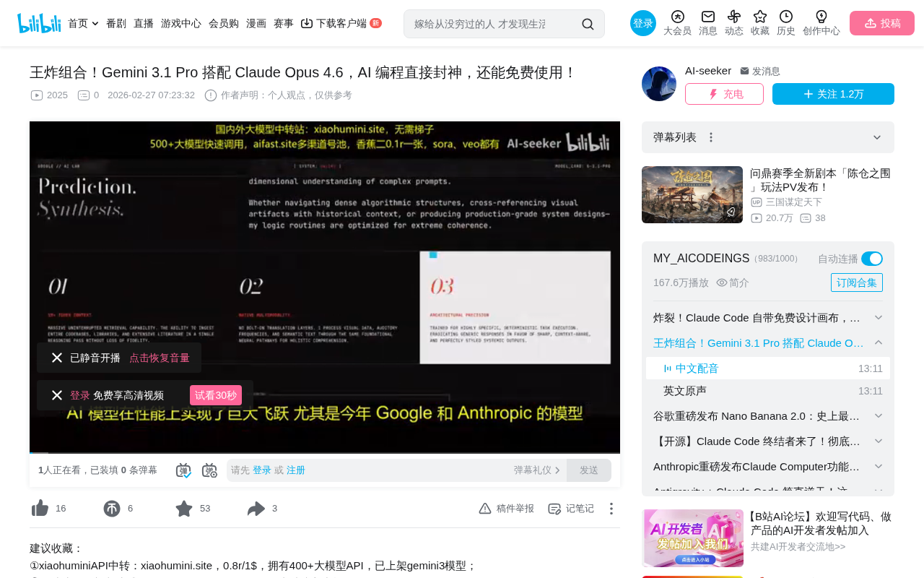The image size is (924, 578).
Task: Favorite the video with star icon
Action: point(184,509)
